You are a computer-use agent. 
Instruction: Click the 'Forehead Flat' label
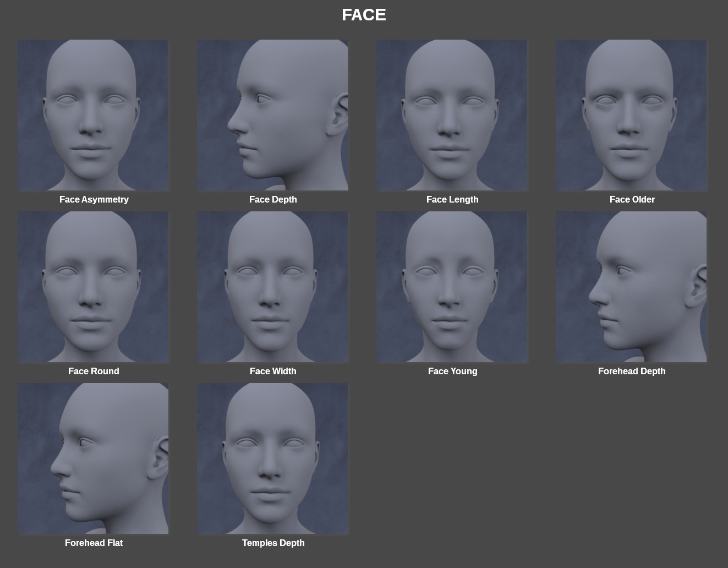[x=94, y=543]
